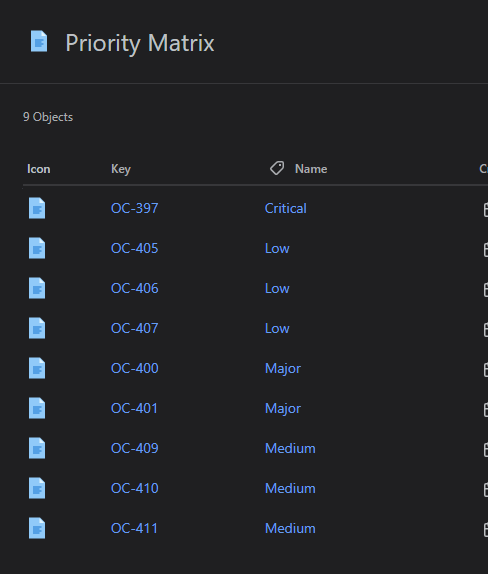Click the Priority Matrix title document icon
This screenshot has width=488, height=574.
click(x=39, y=41)
